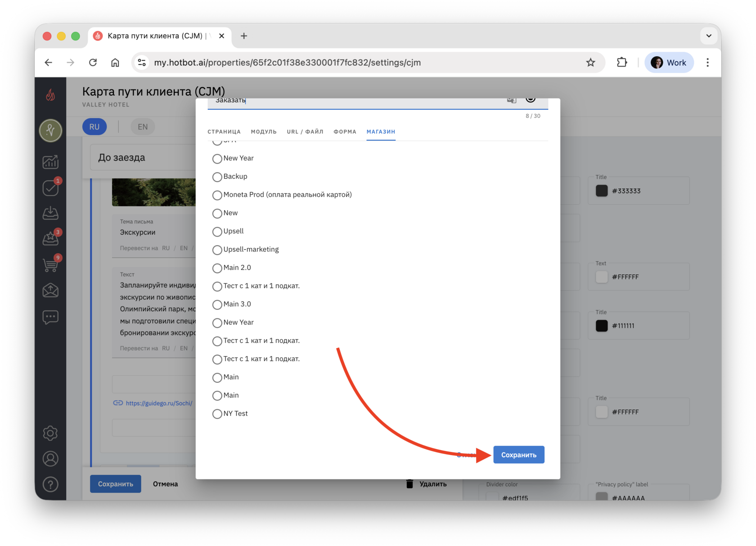Select the Moneta Prod shop option
The height and width of the screenshot is (546, 756).
(x=217, y=195)
